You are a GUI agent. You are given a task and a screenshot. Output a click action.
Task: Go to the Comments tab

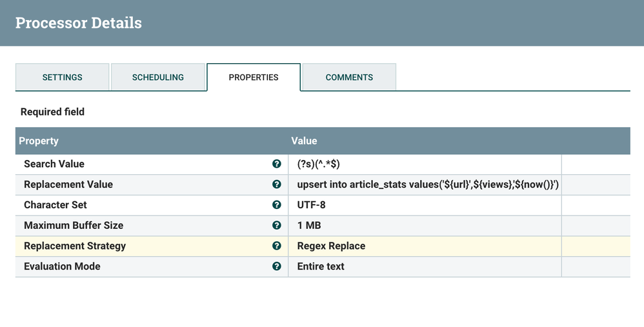click(x=349, y=77)
